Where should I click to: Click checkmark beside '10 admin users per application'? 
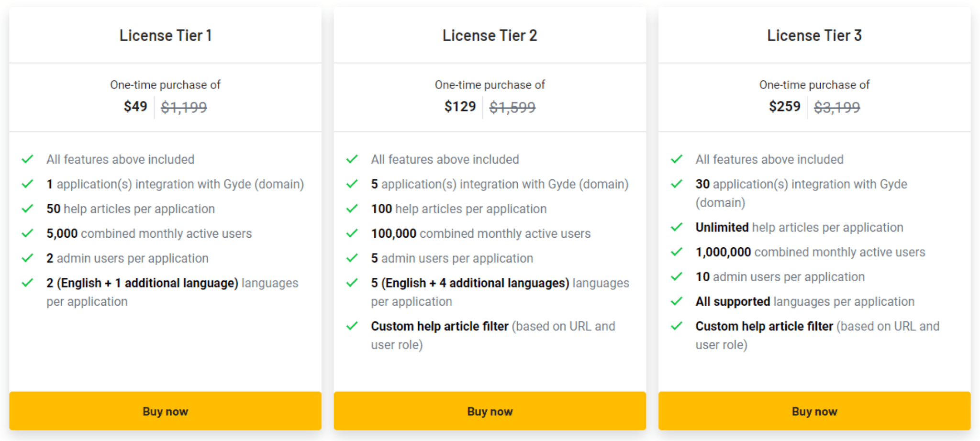click(x=677, y=276)
